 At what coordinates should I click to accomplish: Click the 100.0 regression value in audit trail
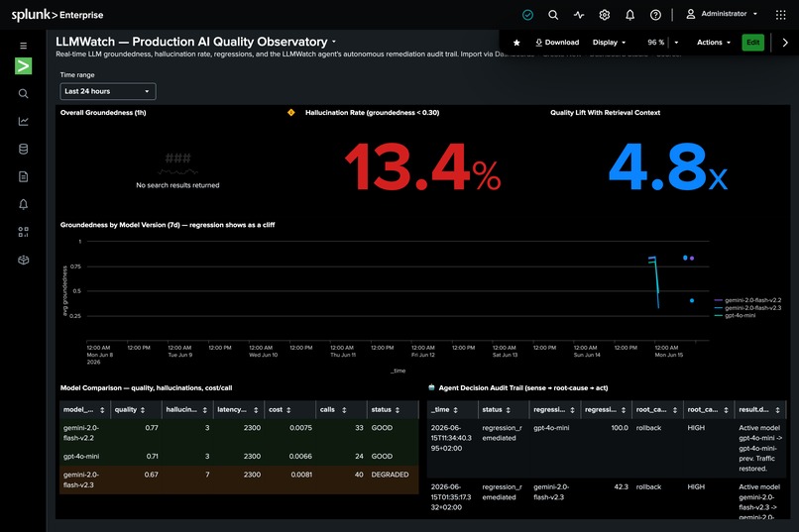pos(620,428)
